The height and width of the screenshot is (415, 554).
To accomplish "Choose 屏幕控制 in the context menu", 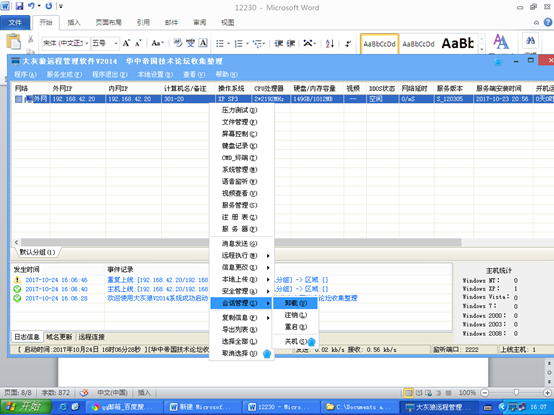I will point(240,134).
